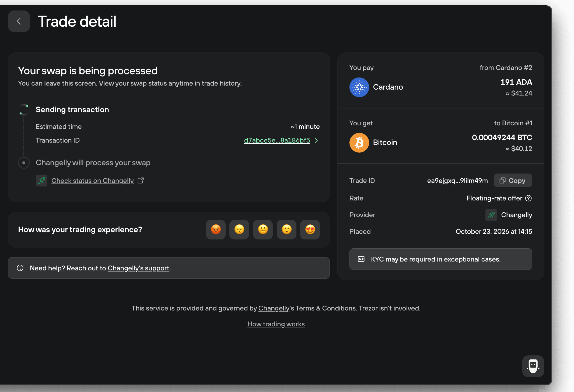This screenshot has height=392, width=574.
Task: Open the Trezor assistant chat icon
Action: coord(533,366)
